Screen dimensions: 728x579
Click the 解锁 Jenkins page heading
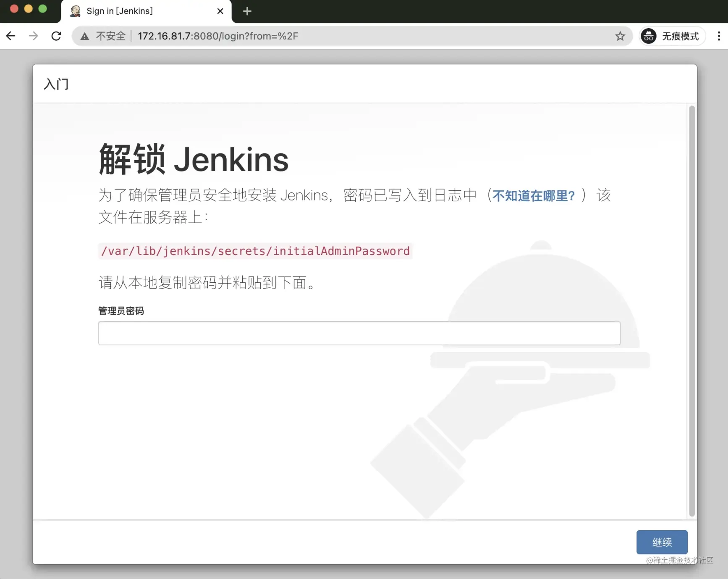click(193, 159)
